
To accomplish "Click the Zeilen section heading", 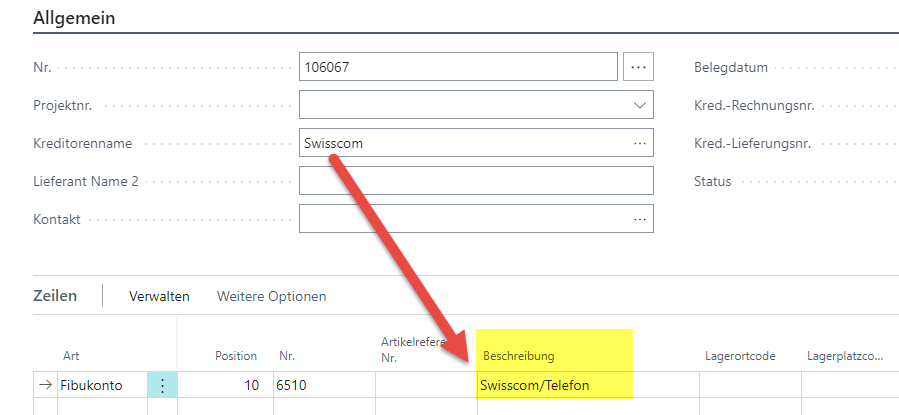I will point(55,296).
